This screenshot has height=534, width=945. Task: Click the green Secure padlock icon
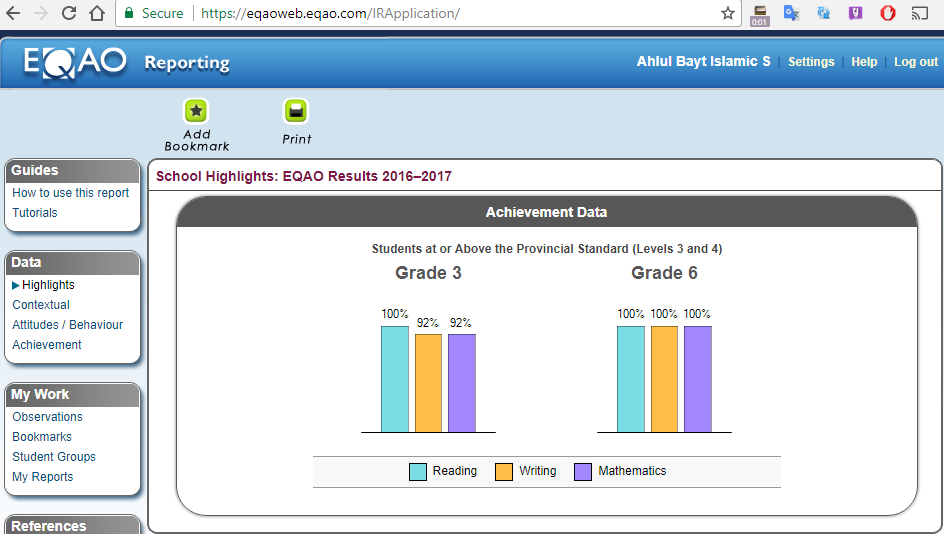(128, 13)
